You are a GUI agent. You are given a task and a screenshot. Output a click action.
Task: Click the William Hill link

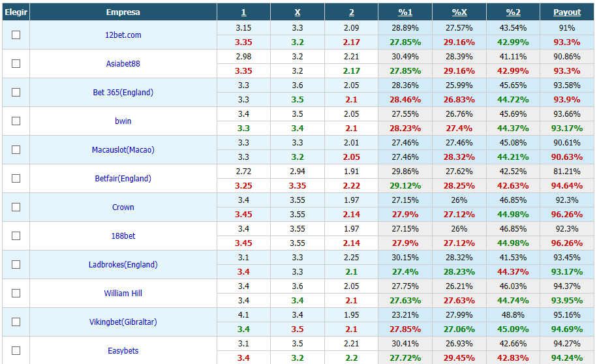pyautogui.click(x=123, y=293)
